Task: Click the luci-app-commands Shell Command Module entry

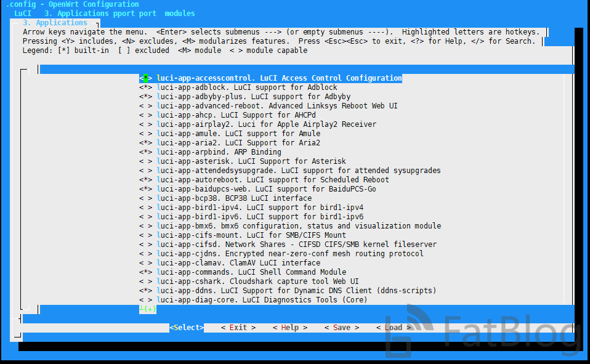Action: (251, 272)
